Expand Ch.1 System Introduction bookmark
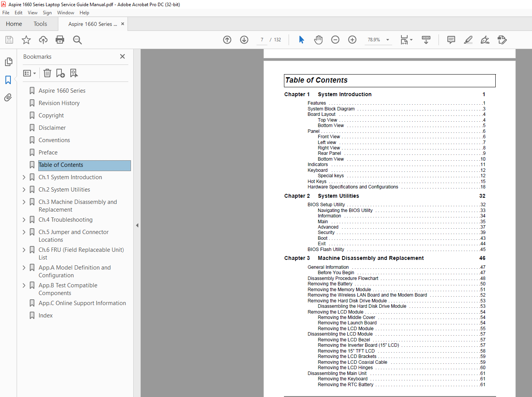532x397 pixels. (x=24, y=177)
